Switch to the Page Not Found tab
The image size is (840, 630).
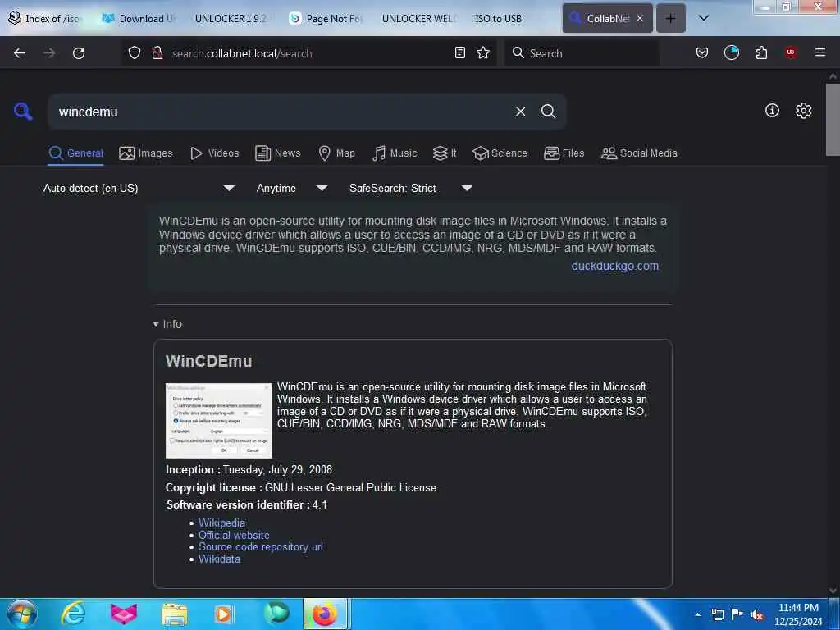click(326, 18)
